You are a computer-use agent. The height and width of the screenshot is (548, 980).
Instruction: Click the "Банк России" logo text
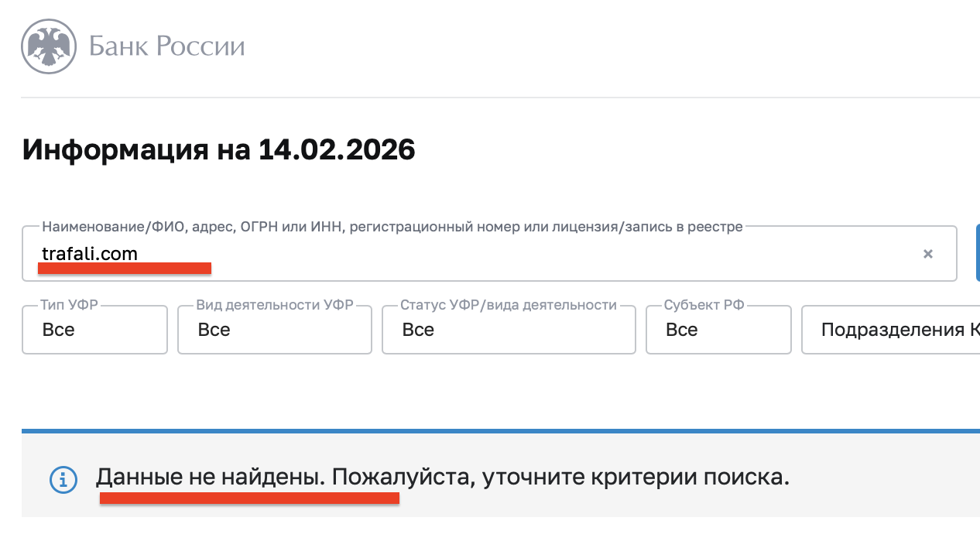(x=166, y=46)
